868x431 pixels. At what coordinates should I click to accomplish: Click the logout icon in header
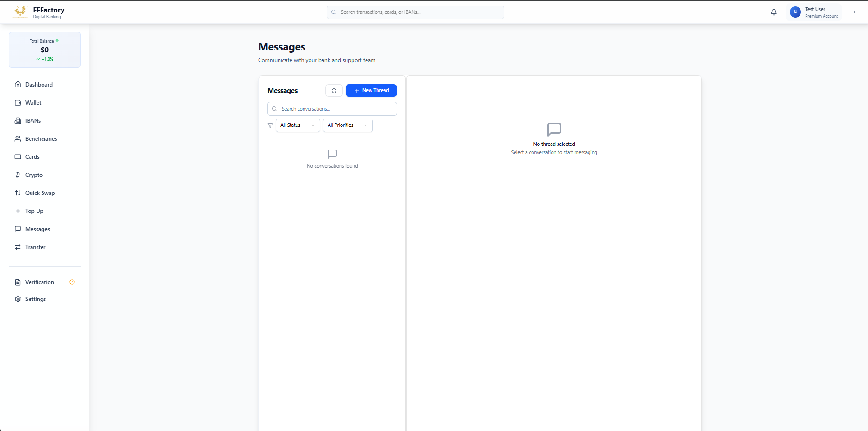click(853, 12)
